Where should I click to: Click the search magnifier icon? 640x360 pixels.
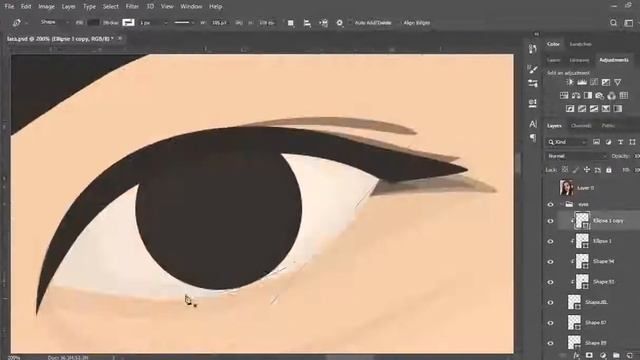[613, 23]
